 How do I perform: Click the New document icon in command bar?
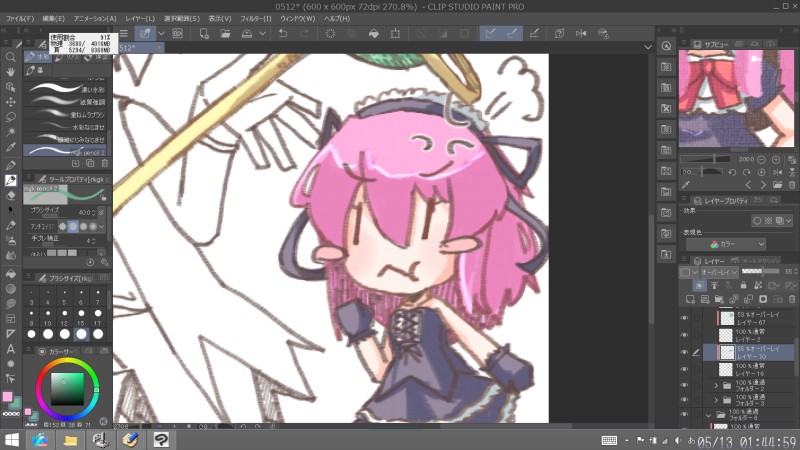204,34
